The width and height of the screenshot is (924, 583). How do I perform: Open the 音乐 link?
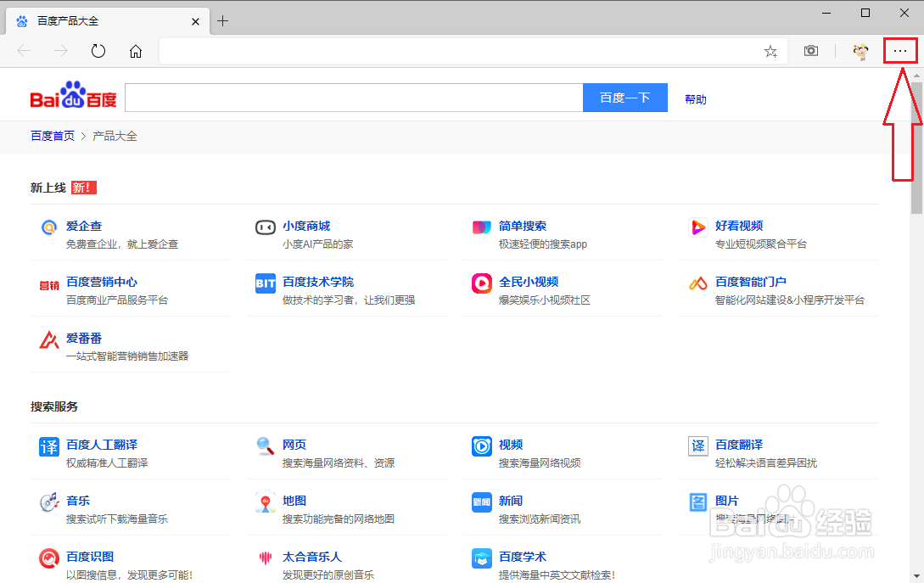tap(78, 501)
